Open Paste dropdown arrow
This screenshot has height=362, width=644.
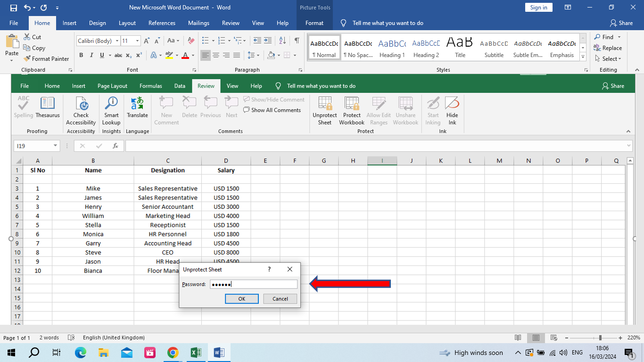pyautogui.click(x=12, y=60)
